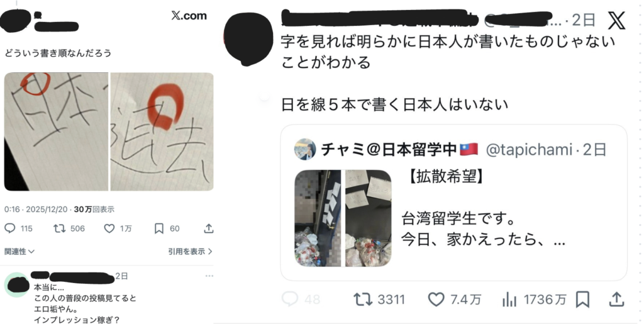Screen dimensions: 644x324
Task: Bookmark the right tweet
Action: tap(582, 299)
